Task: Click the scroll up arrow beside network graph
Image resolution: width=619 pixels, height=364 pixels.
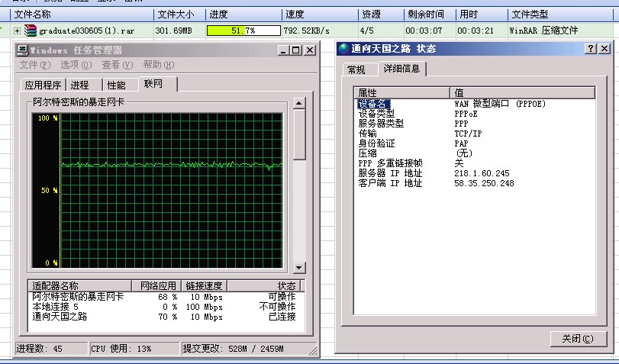Action: point(299,104)
